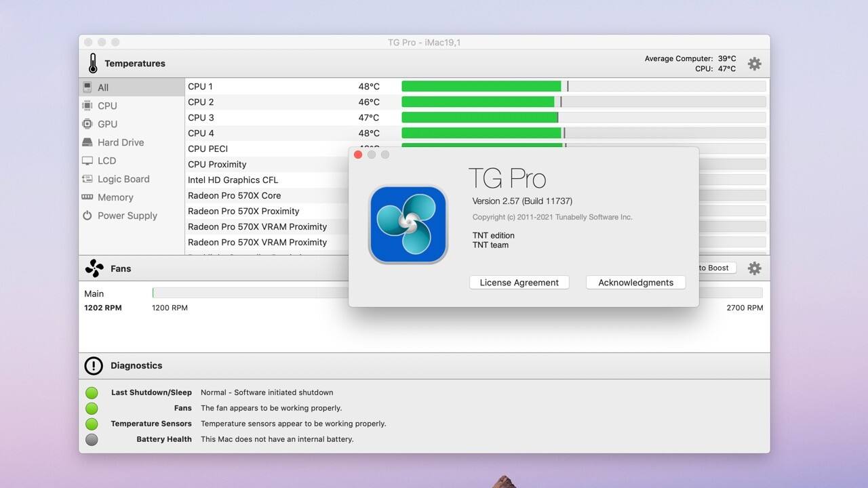868x488 pixels.
Task: Click the TNT edition text
Action: (x=494, y=235)
